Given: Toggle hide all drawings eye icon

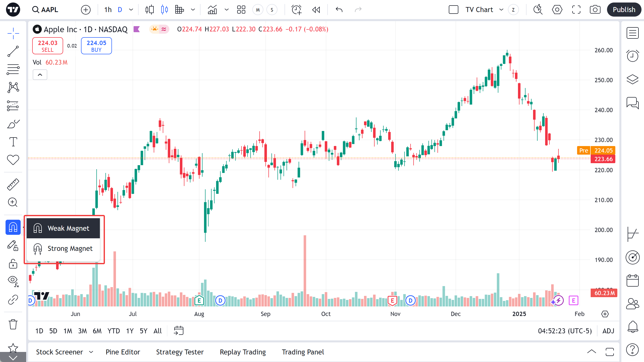Looking at the screenshot, I should point(13,281).
